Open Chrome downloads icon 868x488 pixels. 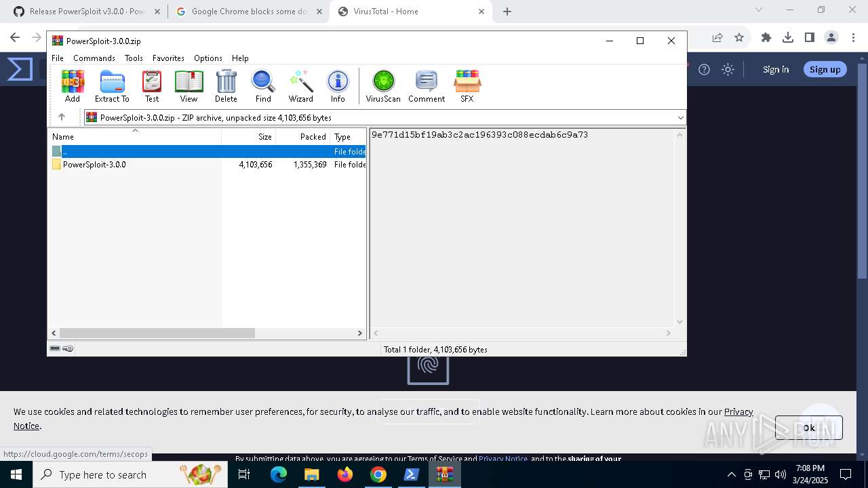[788, 38]
